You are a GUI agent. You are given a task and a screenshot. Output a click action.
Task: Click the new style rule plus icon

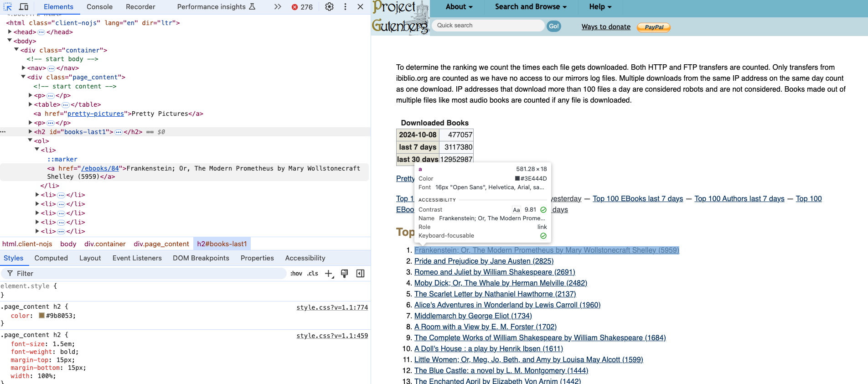click(x=329, y=274)
